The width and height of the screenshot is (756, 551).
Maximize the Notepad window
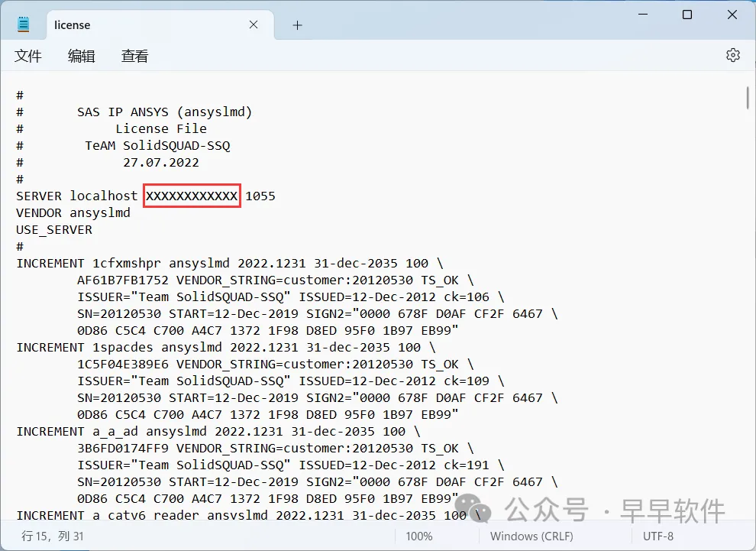[x=687, y=15]
